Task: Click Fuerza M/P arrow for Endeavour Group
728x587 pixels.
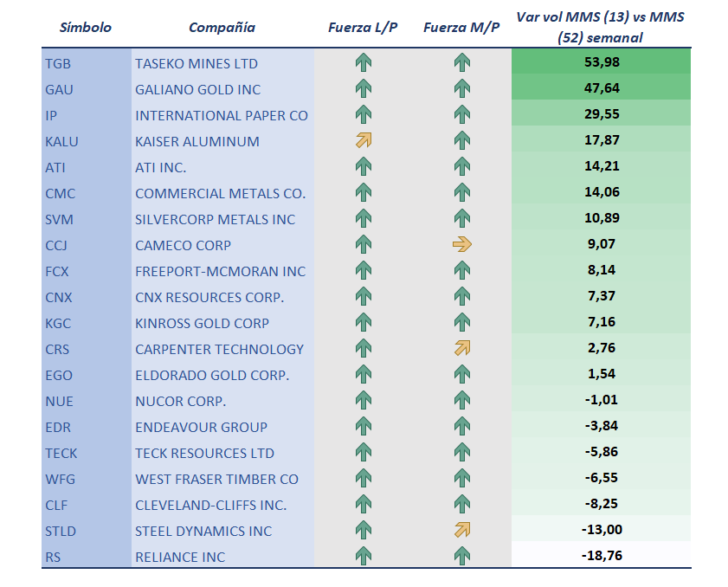Action: tap(462, 426)
